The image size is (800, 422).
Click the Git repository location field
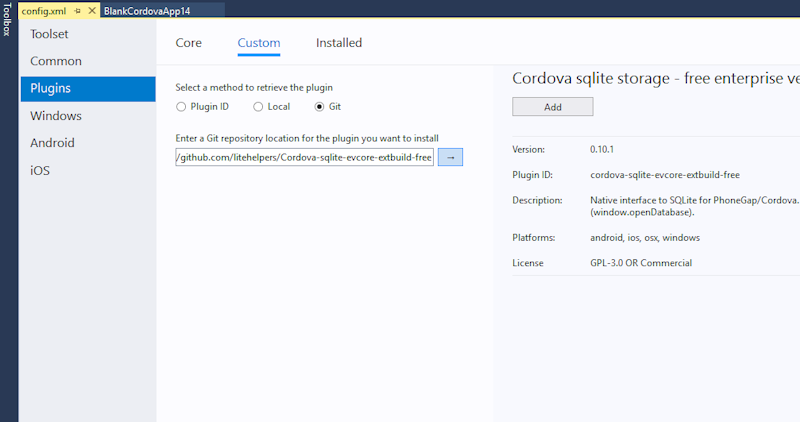click(304, 157)
